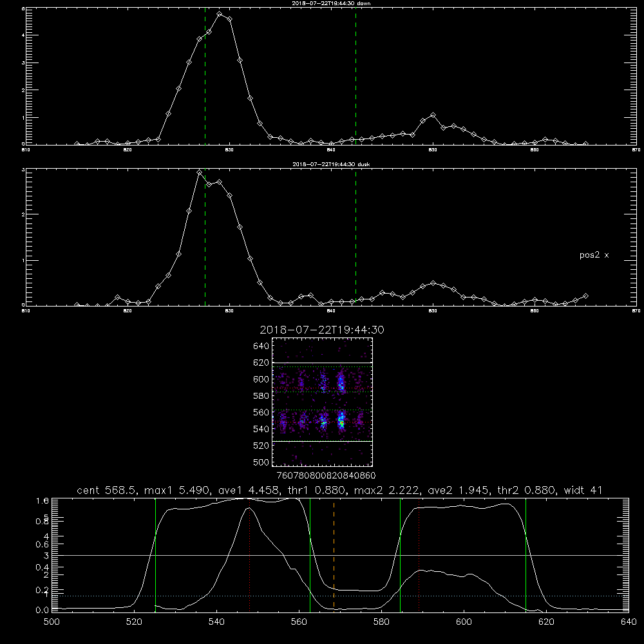Image resolution: width=644 pixels, height=644 pixels.
Task: Select the 'ave1 4.458' value
Action: coord(249,490)
